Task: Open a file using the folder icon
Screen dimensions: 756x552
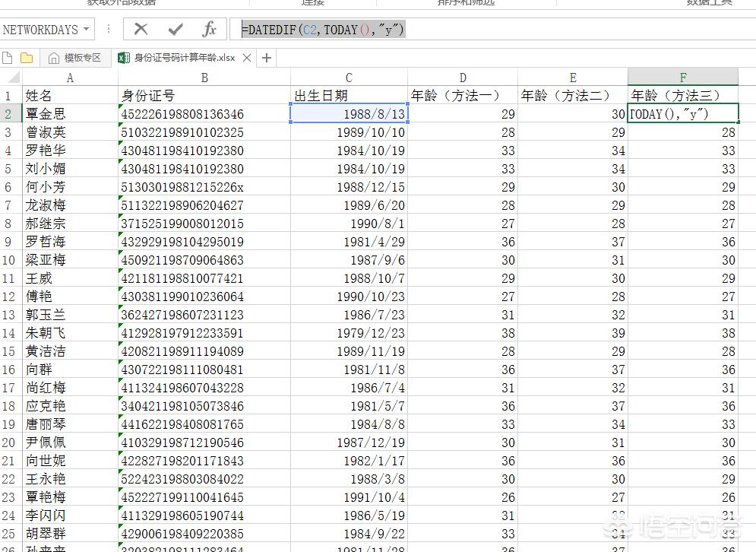Action: (x=26, y=56)
